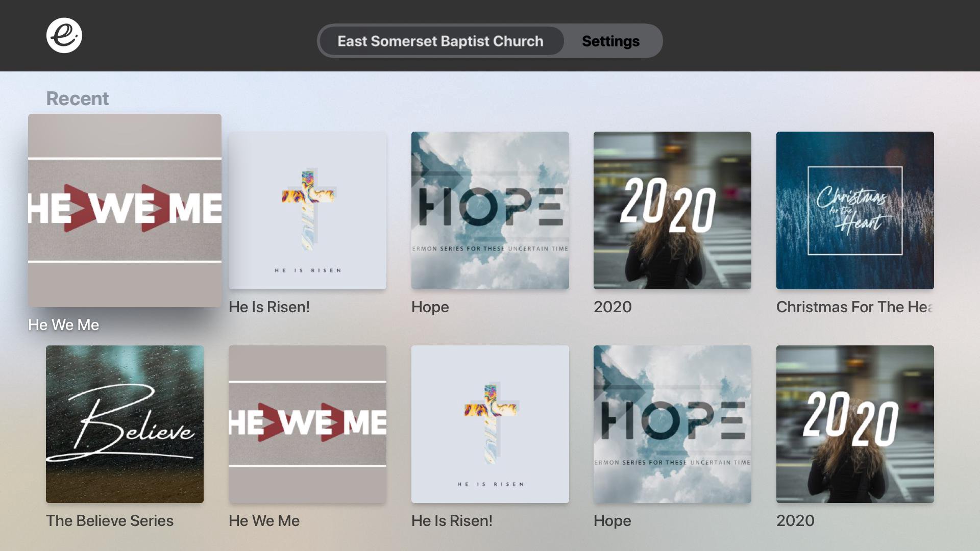Open the 2020 series in bottom row
Screen dimensions: 980x551
click(855, 424)
